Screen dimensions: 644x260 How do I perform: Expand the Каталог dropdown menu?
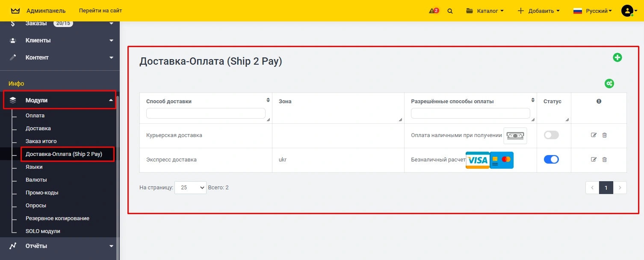485,11
